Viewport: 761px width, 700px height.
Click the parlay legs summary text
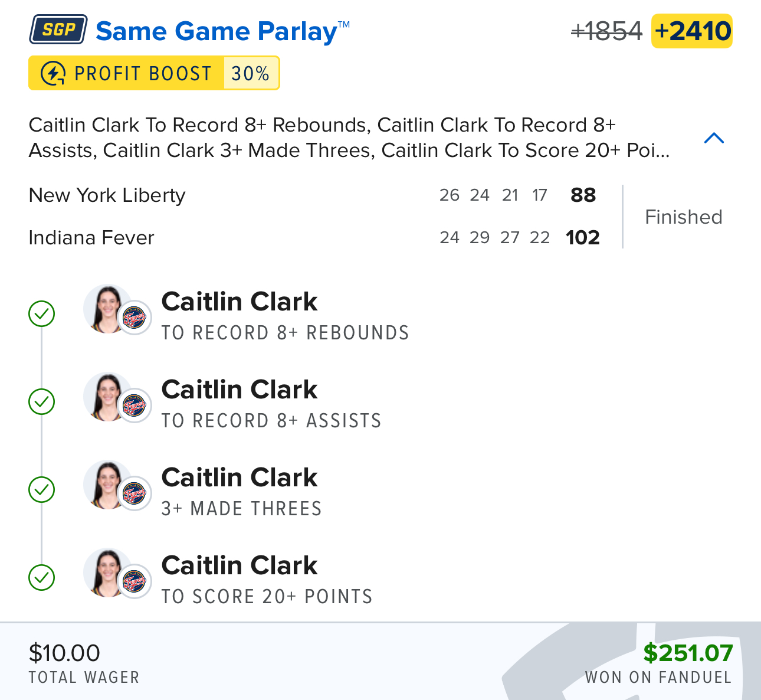click(x=349, y=138)
